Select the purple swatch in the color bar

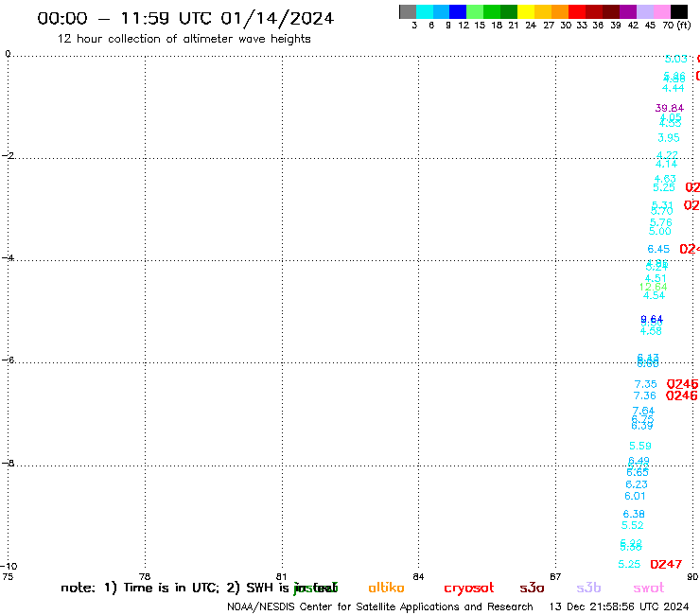628,11
